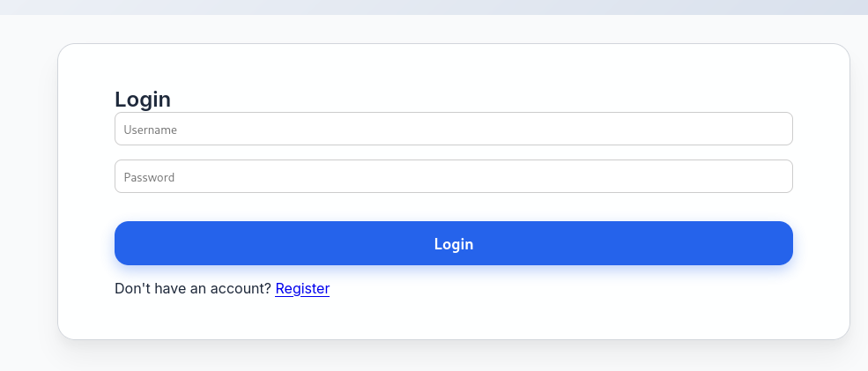Select the Password placeholder text

tap(149, 177)
